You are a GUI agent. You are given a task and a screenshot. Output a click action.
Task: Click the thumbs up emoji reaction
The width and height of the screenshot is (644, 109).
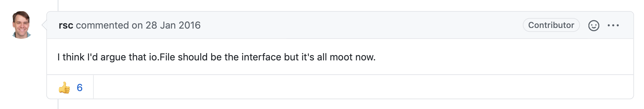(64, 87)
